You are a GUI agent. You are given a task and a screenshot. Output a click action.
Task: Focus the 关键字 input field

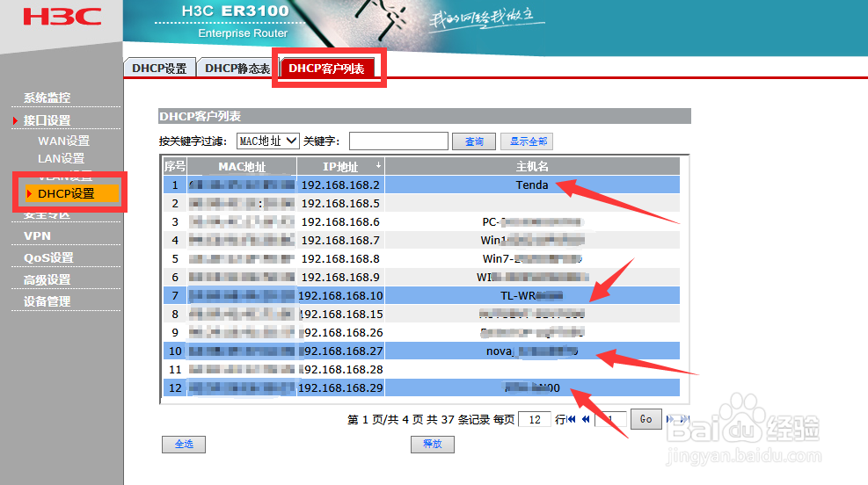click(398, 141)
